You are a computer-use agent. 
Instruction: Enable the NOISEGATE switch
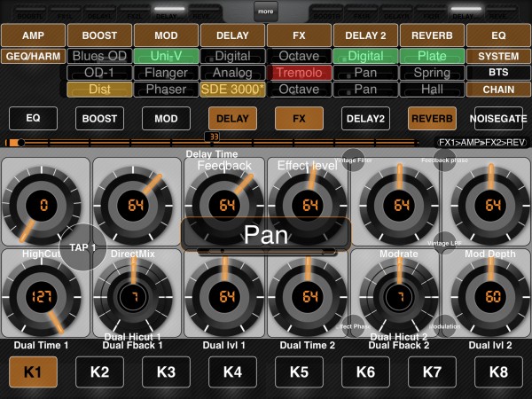click(x=498, y=118)
